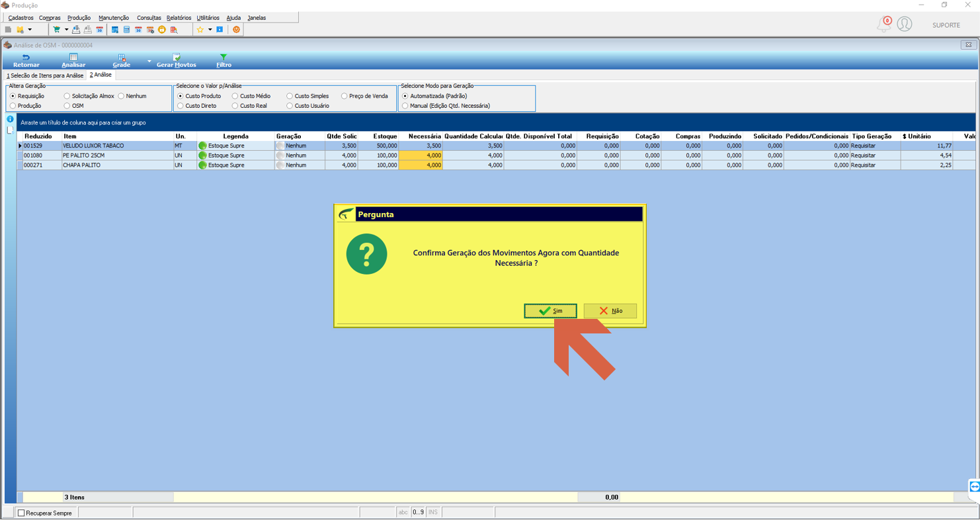980x520 pixels.
Task: Expand the dropdown arrow beside shopping cart
Action: 66,30
